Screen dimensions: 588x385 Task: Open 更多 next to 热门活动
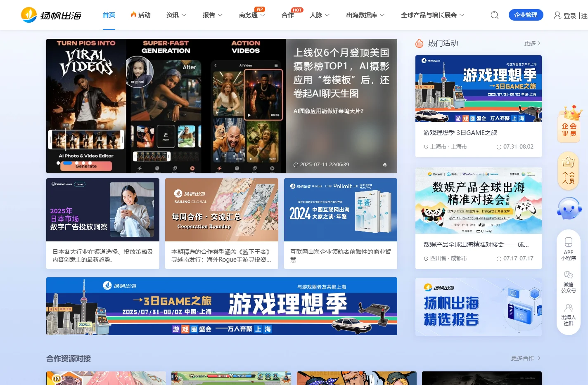click(x=532, y=43)
